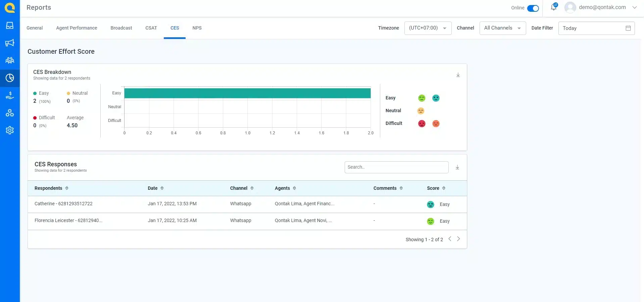Viewport: 644px width, 302px height.
Task: Click the Easy bar in the chart
Action: [247, 93]
